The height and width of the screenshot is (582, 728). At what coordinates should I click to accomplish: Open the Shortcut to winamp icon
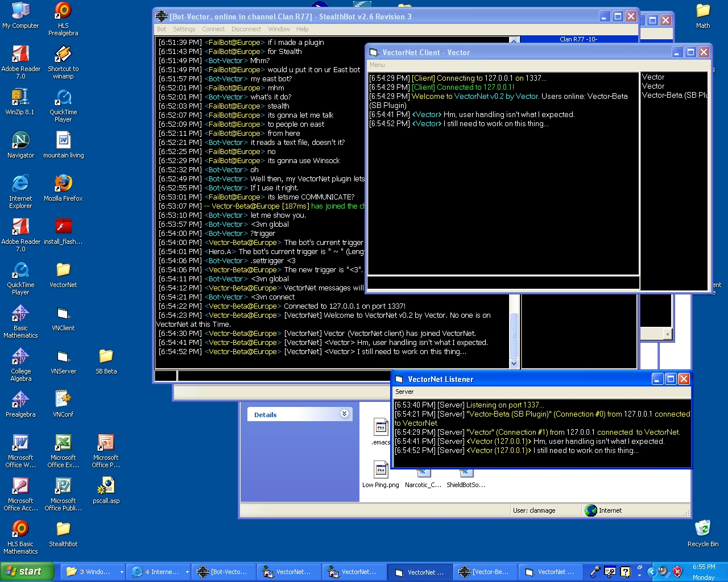click(63, 62)
